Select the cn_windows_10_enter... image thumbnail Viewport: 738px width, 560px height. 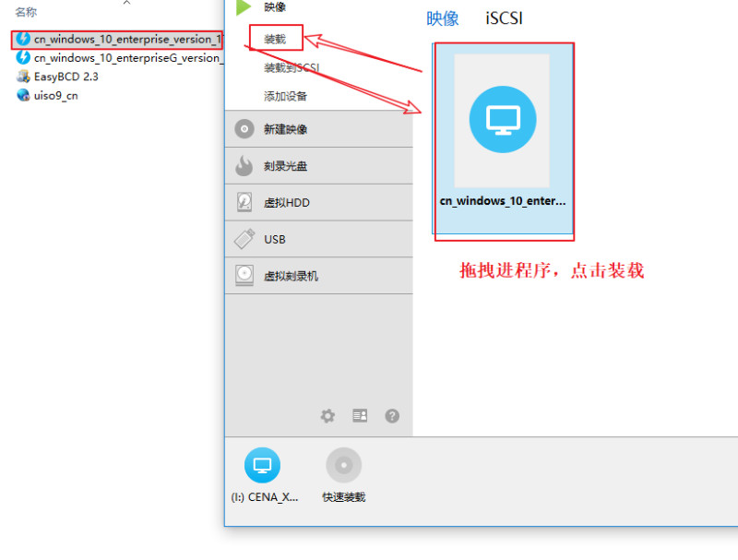pyautogui.click(x=502, y=137)
